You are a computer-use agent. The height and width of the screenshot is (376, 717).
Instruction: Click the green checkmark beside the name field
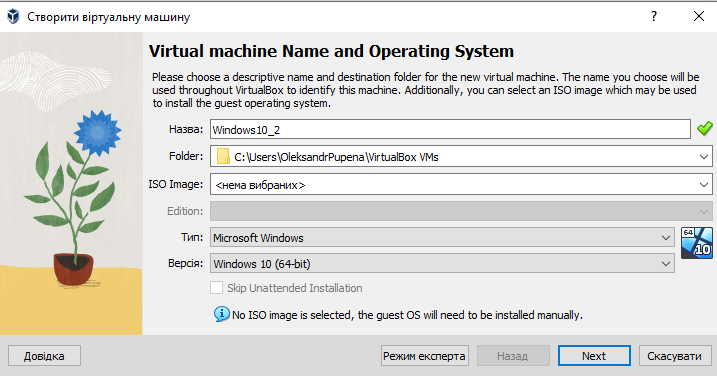(x=705, y=129)
